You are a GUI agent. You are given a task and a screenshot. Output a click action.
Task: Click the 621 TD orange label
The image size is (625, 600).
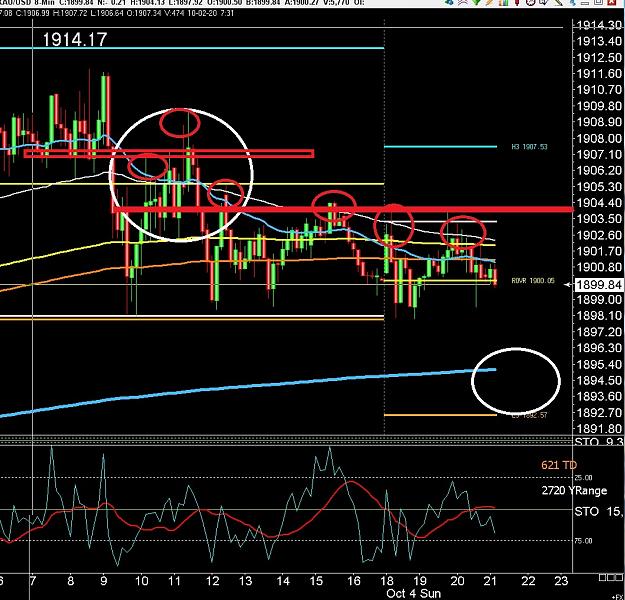click(x=559, y=465)
